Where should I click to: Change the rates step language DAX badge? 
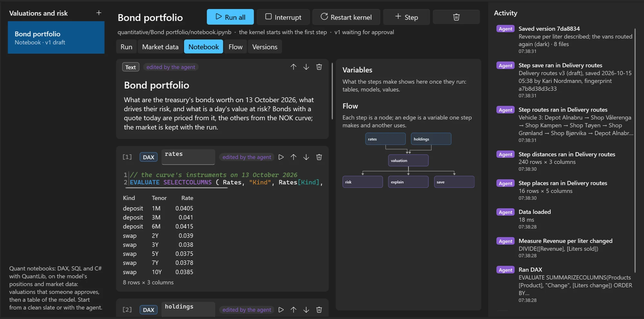pos(148,157)
